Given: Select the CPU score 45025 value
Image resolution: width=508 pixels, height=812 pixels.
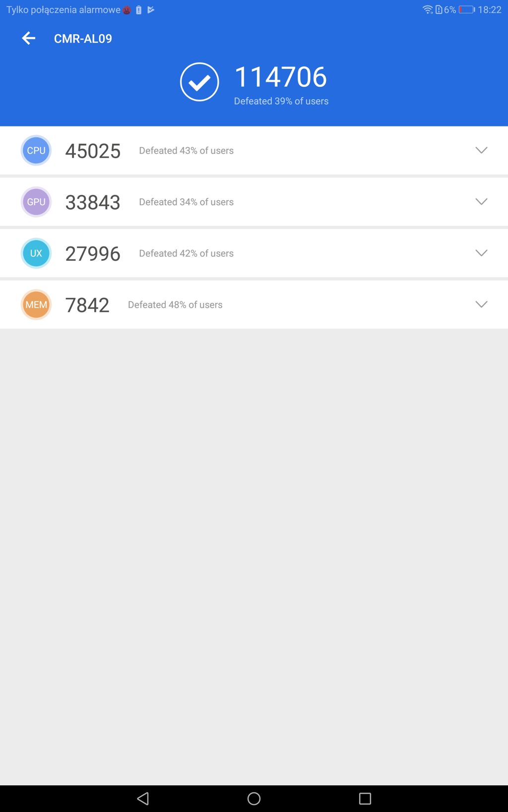Looking at the screenshot, I should (x=93, y=151).
